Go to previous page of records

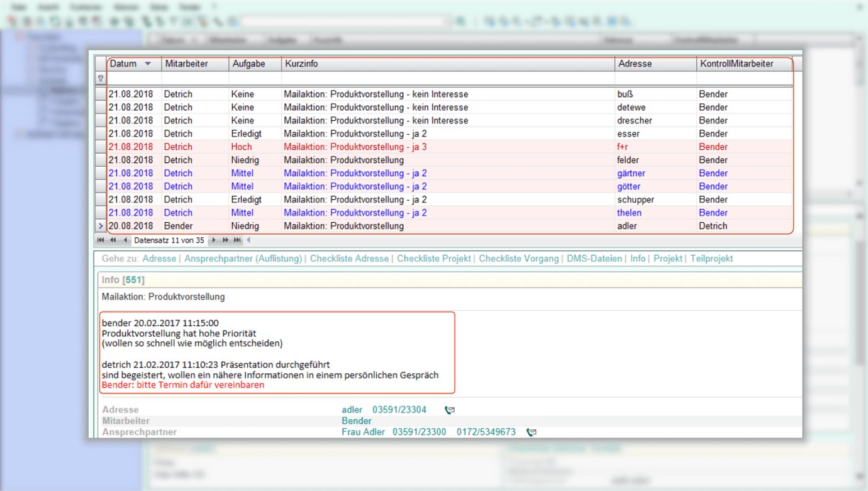pos(113,240)
